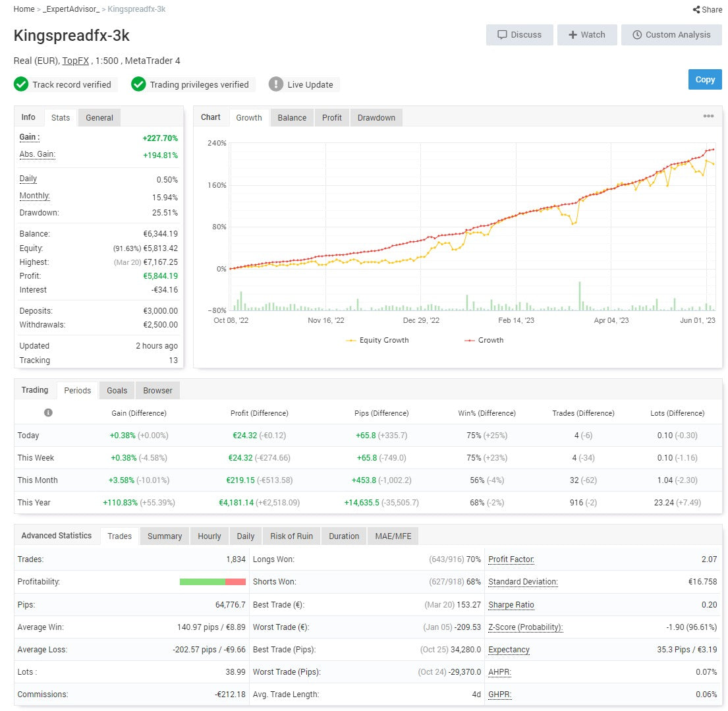Switch to the Stats tab

(x=61, y=117)
